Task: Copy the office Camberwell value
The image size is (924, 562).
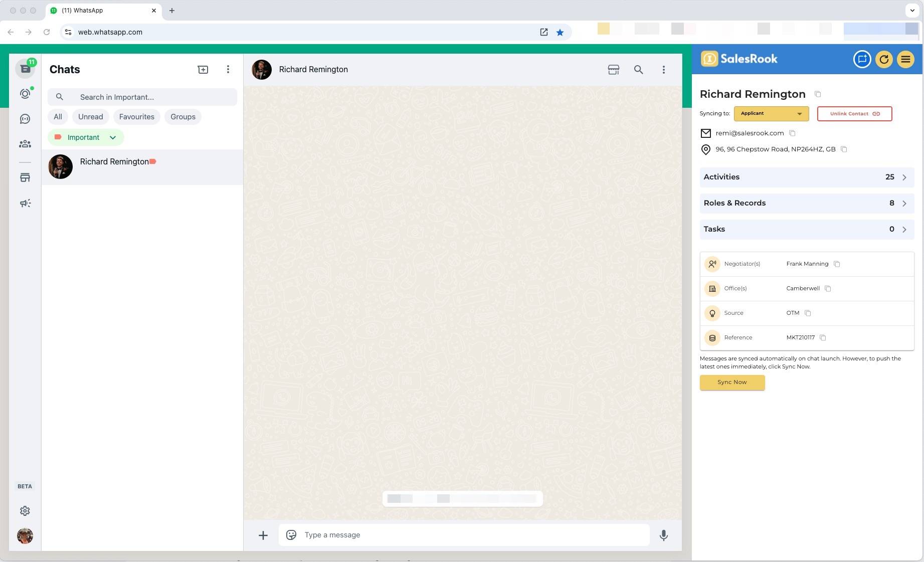Action: coord(828,289)
